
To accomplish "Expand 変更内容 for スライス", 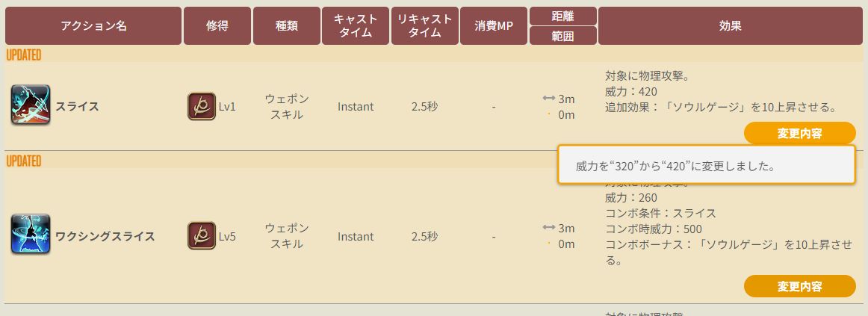I will [x=799, y=134].
